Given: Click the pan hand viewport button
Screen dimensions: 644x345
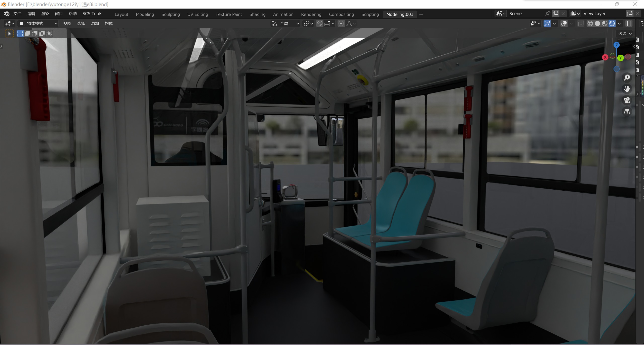Looking at the screenshot, I should (627, 89).
